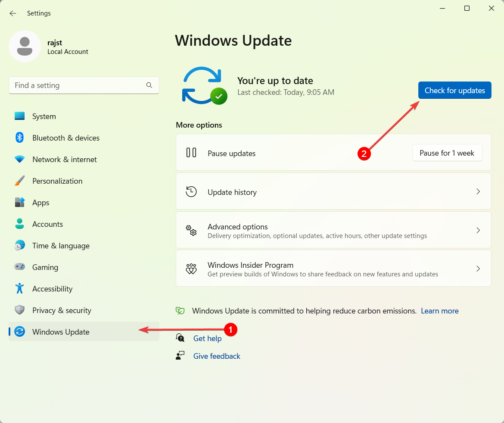
Task: Open Accessibility via the person icon
Action: click(x=20, y=288)
